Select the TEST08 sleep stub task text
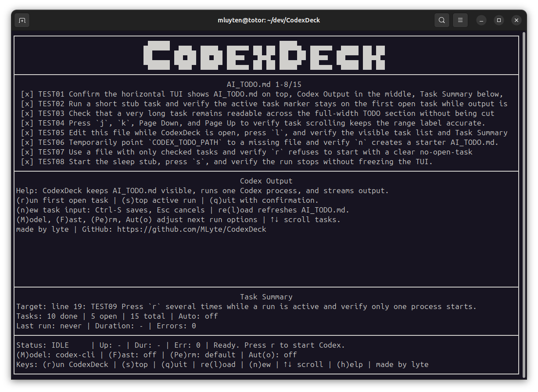The width and height of the screenshot is (538, 392). (251, 162)
